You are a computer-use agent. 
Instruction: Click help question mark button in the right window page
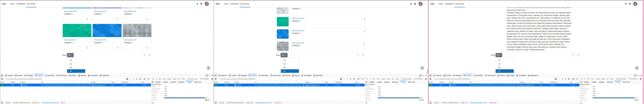coord(637,68)
